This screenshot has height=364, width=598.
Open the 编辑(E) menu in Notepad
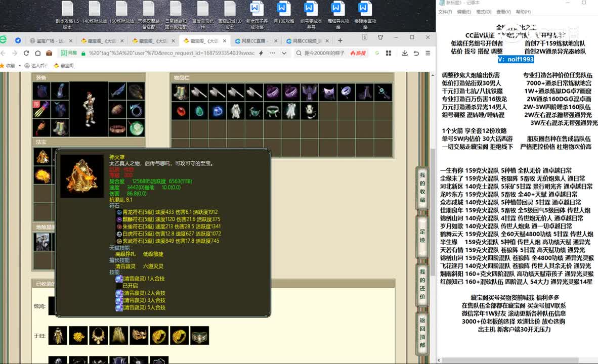464,12
